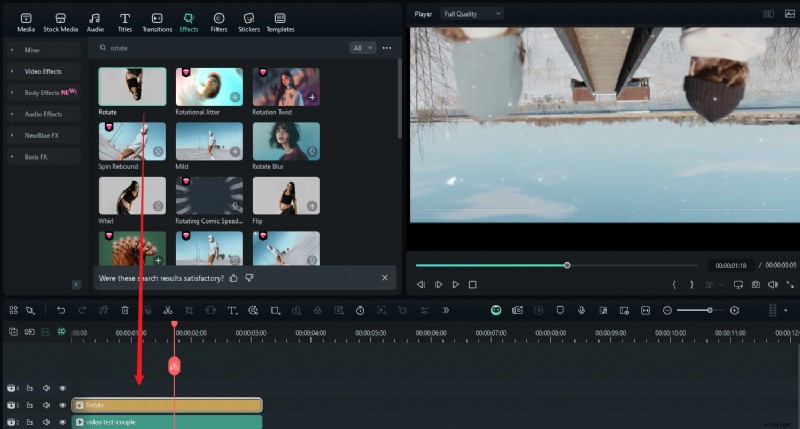Screen dimensions: 800x429
Task: Add a marker with shield icon
Action: coord(560,310)
